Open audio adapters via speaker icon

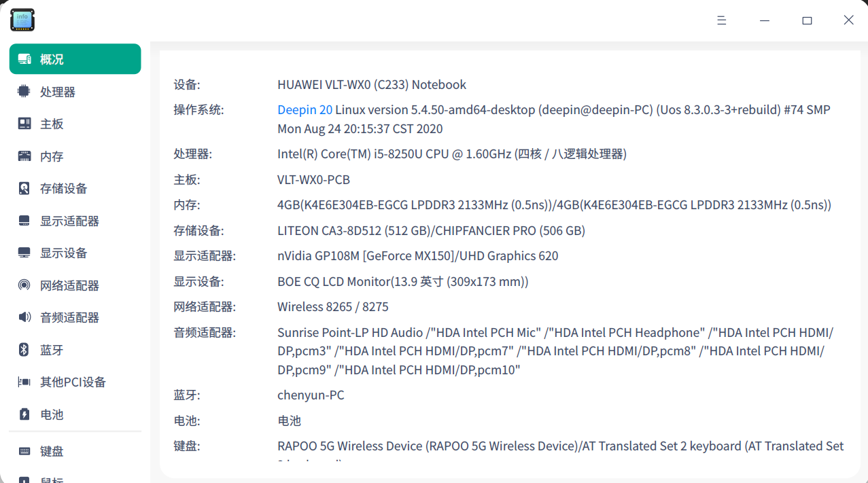(24, 317)
